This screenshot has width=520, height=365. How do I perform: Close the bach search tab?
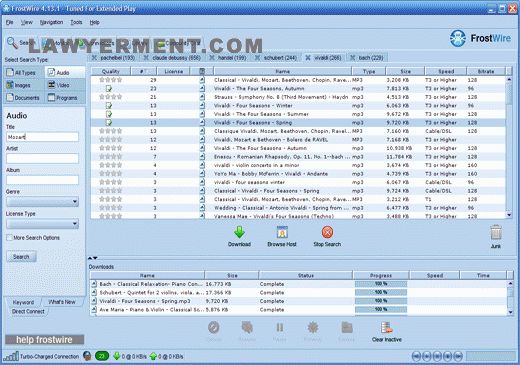[352, 58]
